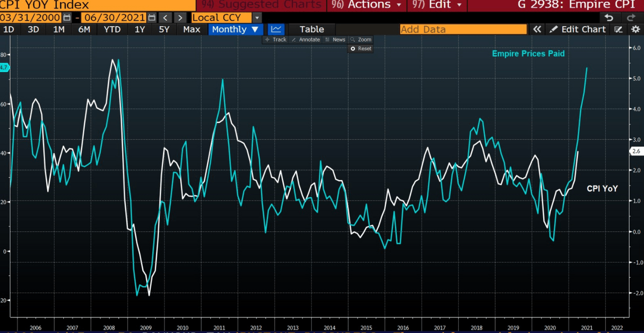The image size is (644, 333).
Task: Select the 6M range tab
Action: pos(84,29)
